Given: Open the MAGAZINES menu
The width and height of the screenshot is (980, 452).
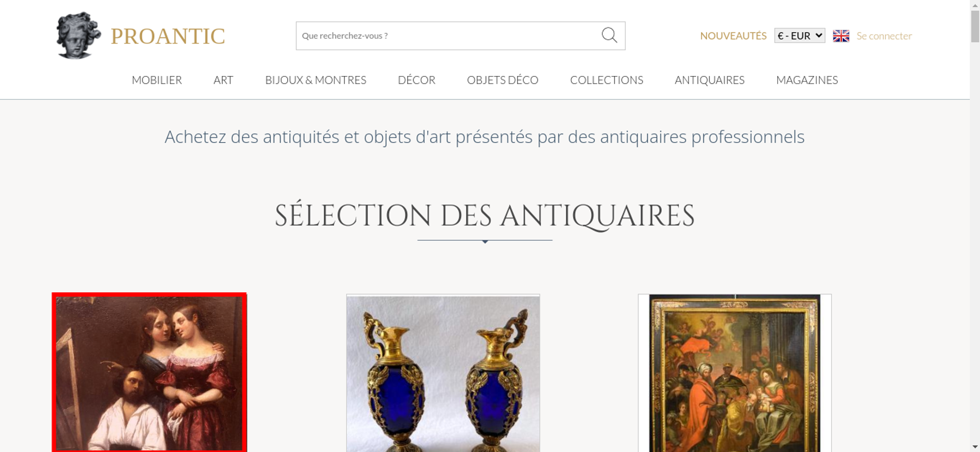Looking at the screenshot, I should pos(807,80).
